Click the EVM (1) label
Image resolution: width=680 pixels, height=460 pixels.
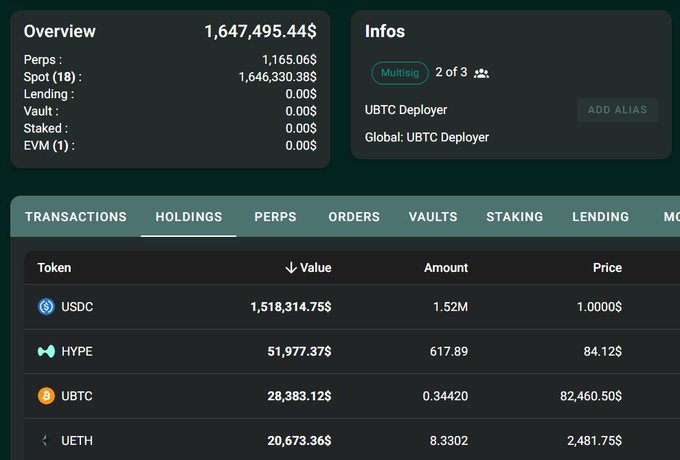(49, 145)
